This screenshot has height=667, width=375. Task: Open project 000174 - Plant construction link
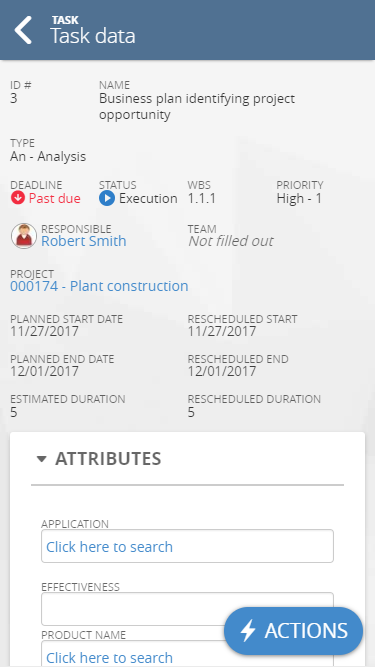(x=99, y=286)
